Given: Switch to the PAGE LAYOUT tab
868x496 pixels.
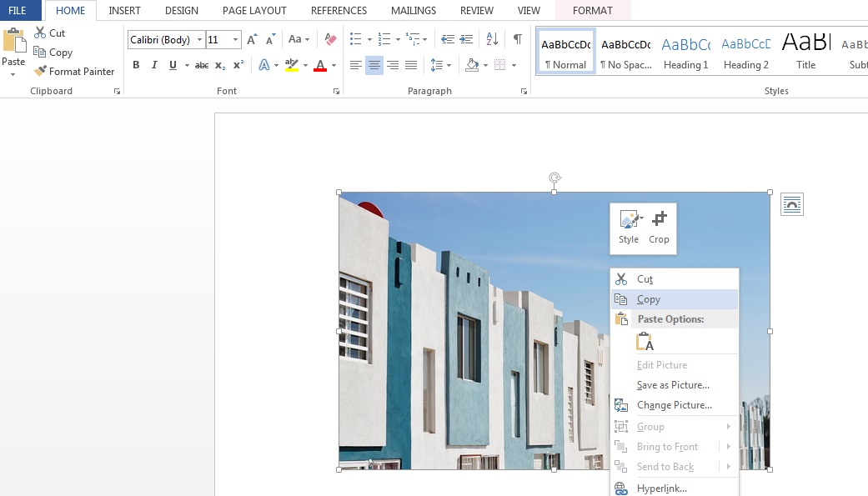Looking at the screenshot, I should [254, 11].
